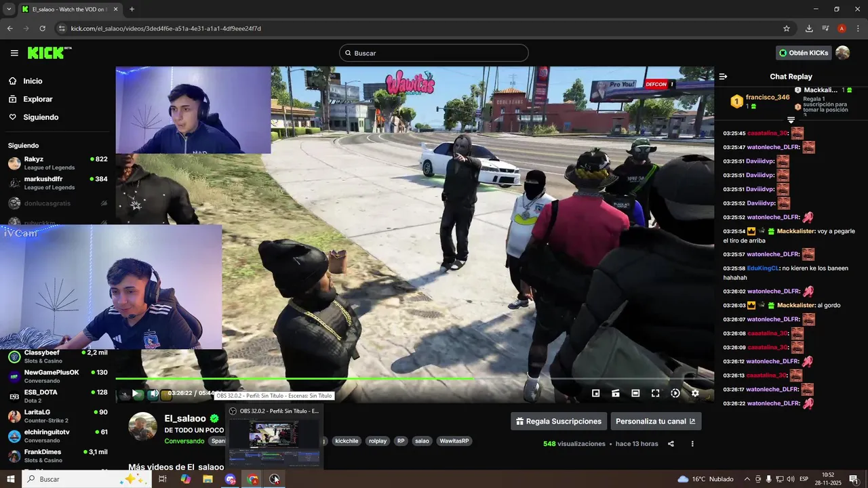Screen dimensions: 868x488
Task: Open Rakyz channel in following list
Action: coord(58,163)
